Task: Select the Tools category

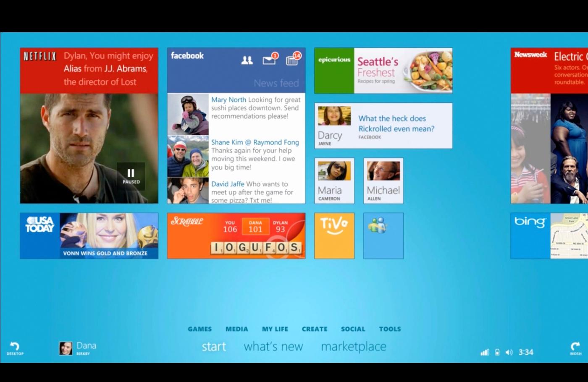Action: [x=390, y=329]
